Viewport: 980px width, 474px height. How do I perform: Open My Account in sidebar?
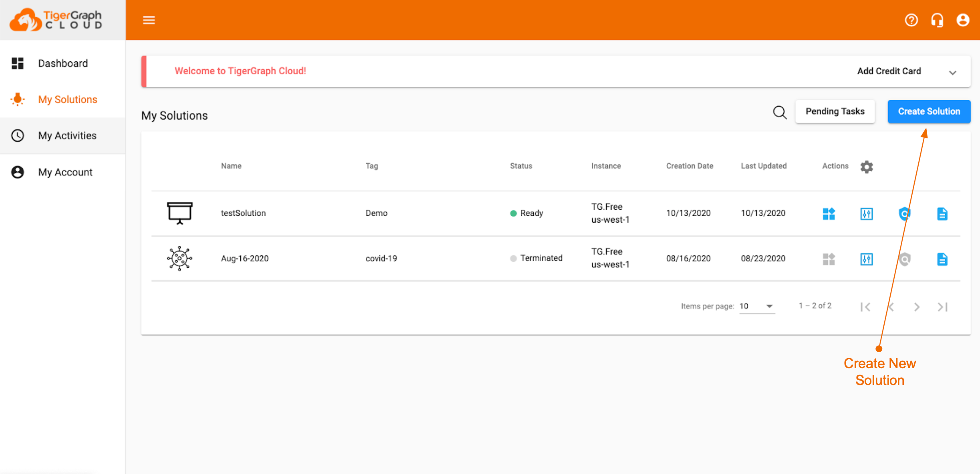point(65,172)
